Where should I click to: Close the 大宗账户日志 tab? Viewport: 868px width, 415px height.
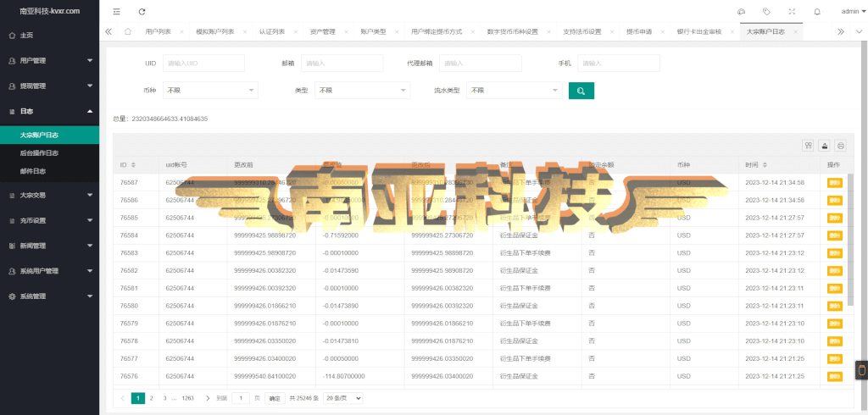click(795, 32)
